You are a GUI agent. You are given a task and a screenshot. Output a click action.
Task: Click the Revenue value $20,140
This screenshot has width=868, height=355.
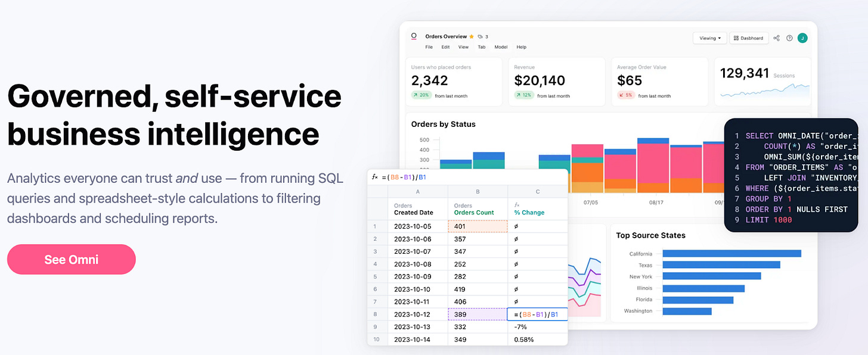click(540, 80)
